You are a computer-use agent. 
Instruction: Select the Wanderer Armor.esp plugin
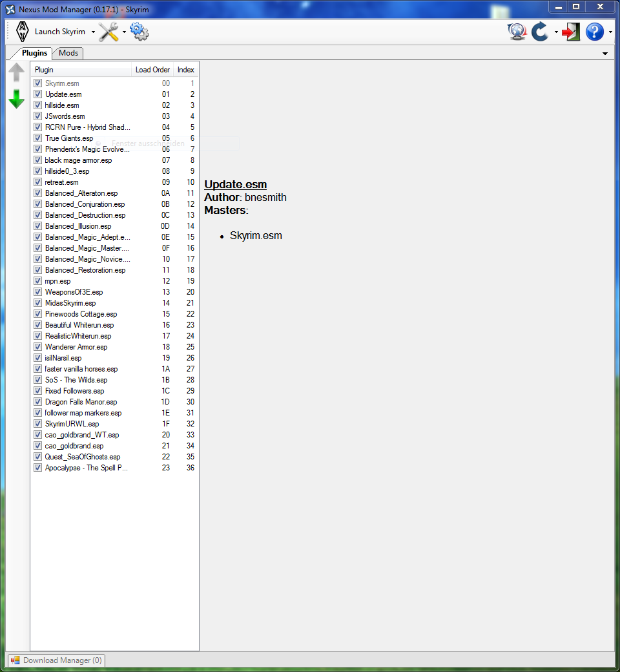coord(114,347)
